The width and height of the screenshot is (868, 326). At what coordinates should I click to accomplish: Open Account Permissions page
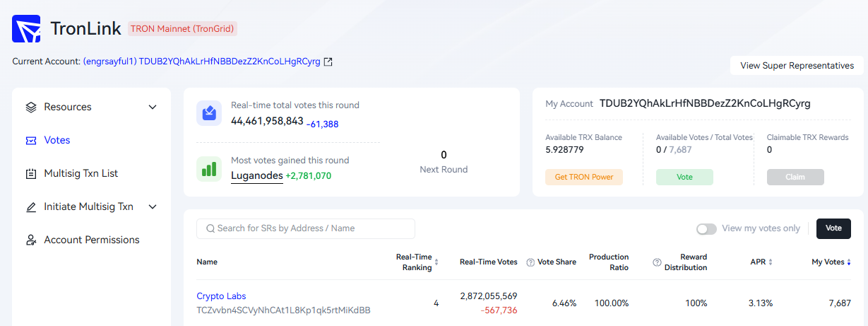click(x=92, y=240)
